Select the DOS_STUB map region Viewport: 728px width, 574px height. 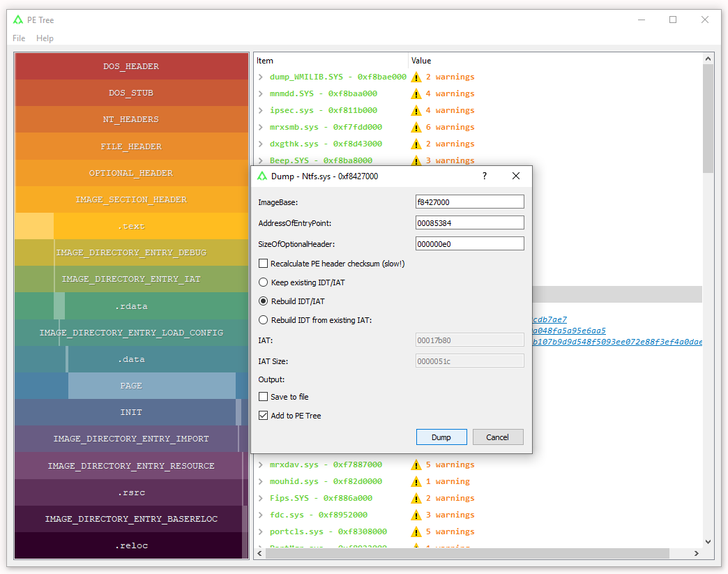coord(131,93)
